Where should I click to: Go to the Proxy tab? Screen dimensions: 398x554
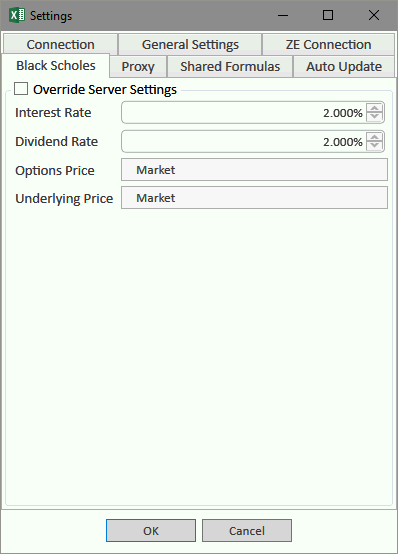(138, 66)
